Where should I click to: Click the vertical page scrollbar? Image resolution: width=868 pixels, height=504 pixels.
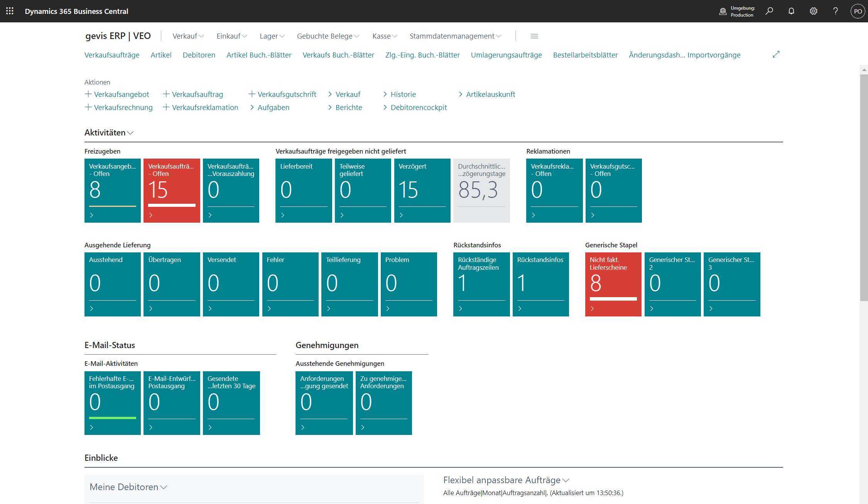click(x=864, y=187)
